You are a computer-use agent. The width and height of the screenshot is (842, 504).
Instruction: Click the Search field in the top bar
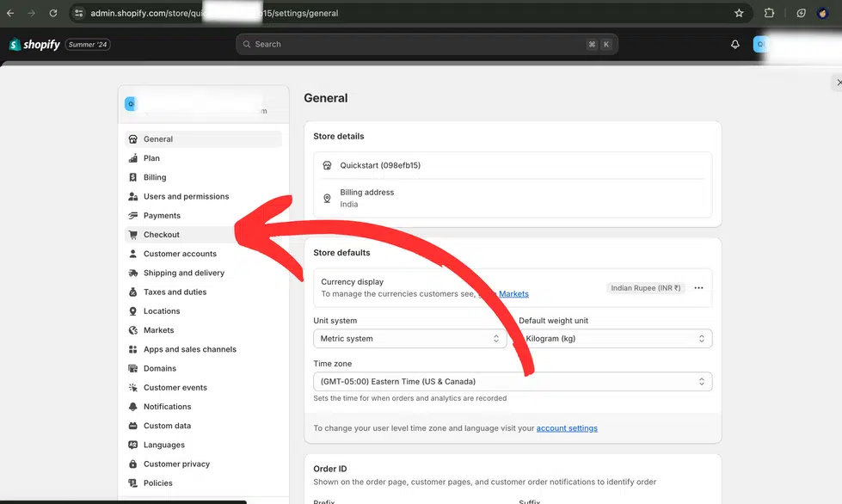(x=426, y=44)
